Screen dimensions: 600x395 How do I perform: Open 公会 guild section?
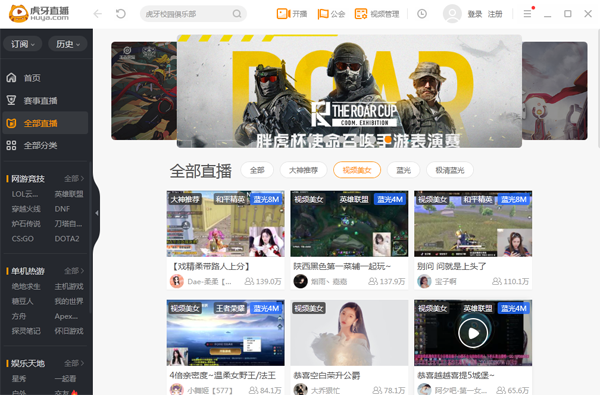[331, 14]
